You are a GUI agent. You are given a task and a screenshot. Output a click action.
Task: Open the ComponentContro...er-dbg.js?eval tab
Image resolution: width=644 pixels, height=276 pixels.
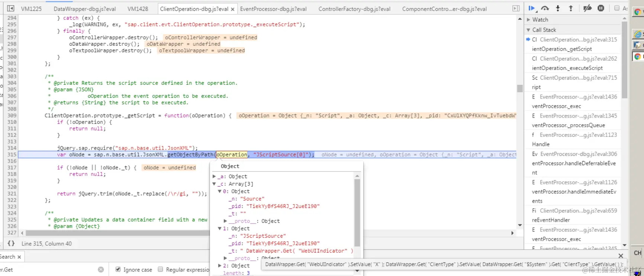444,9
